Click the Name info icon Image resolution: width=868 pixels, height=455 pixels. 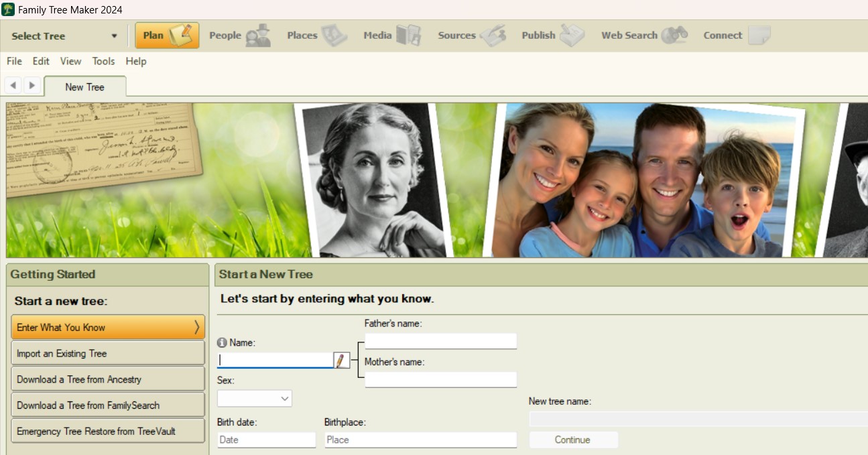click(x=223, y=342)
